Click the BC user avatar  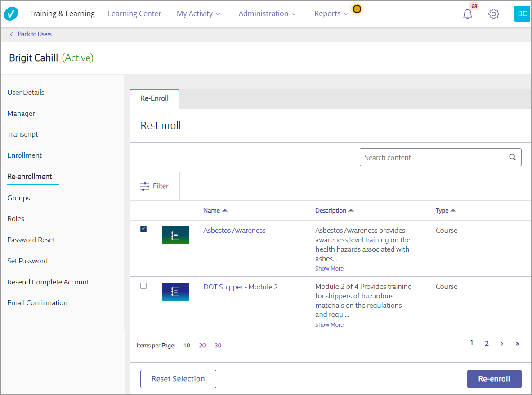522,14
